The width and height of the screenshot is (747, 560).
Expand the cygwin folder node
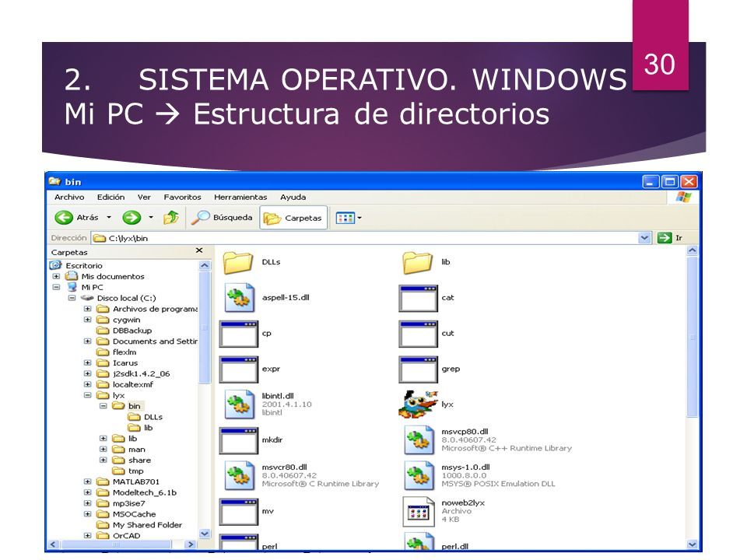tap(88, 320)
